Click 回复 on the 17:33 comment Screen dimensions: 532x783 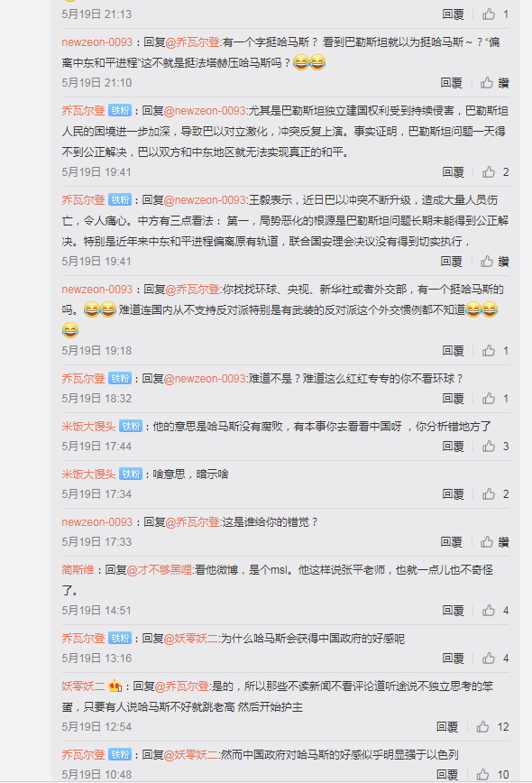(x=451, y=542)
